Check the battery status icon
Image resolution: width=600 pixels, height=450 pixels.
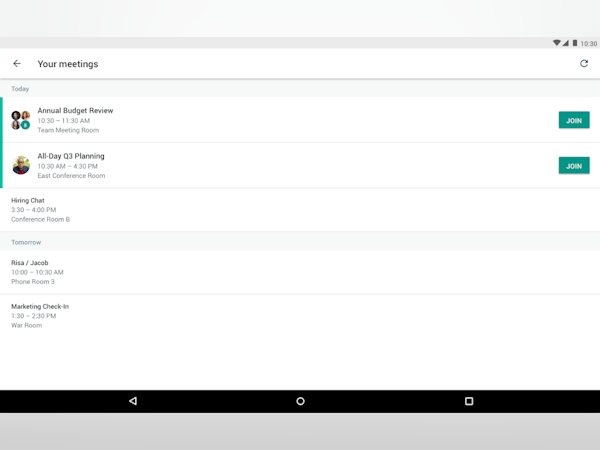coord(575,43)
